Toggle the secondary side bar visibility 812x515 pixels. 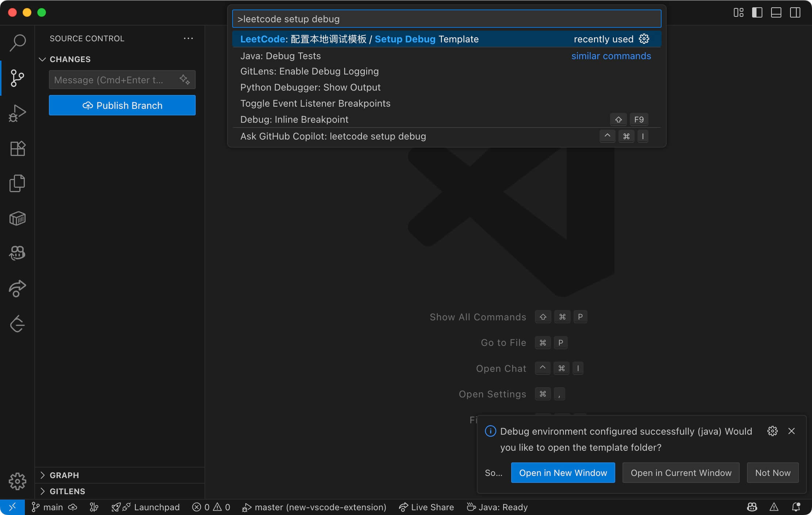tap(795, 12)
